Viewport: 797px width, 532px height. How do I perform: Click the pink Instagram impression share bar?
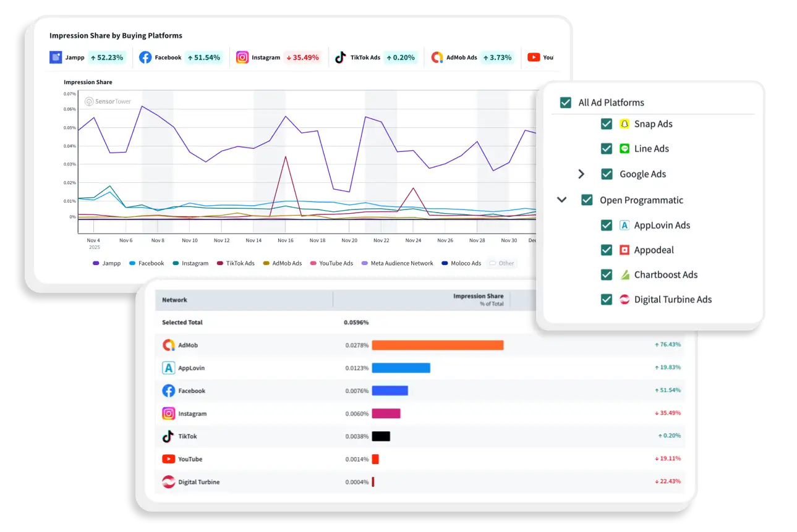[386, 413]
